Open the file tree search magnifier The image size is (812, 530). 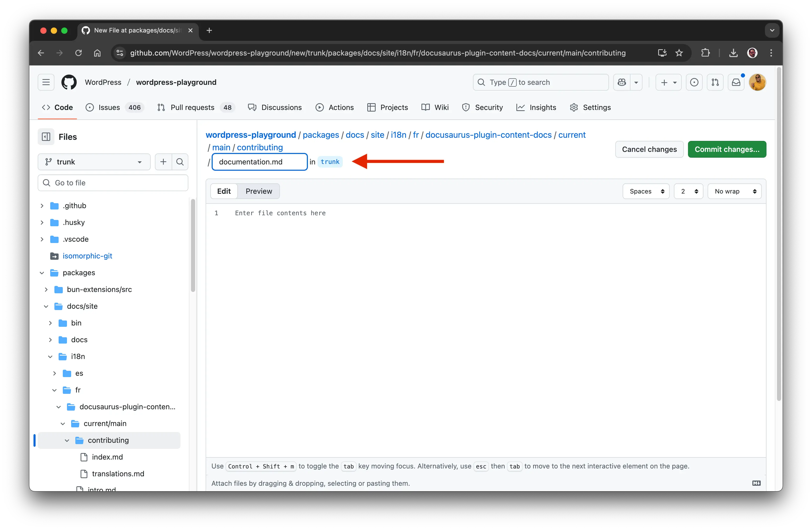click(180, 162)
